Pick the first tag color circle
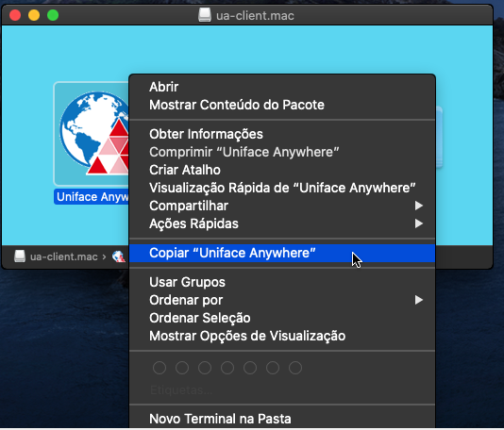The image size is (504, 430). coord(160,368)
